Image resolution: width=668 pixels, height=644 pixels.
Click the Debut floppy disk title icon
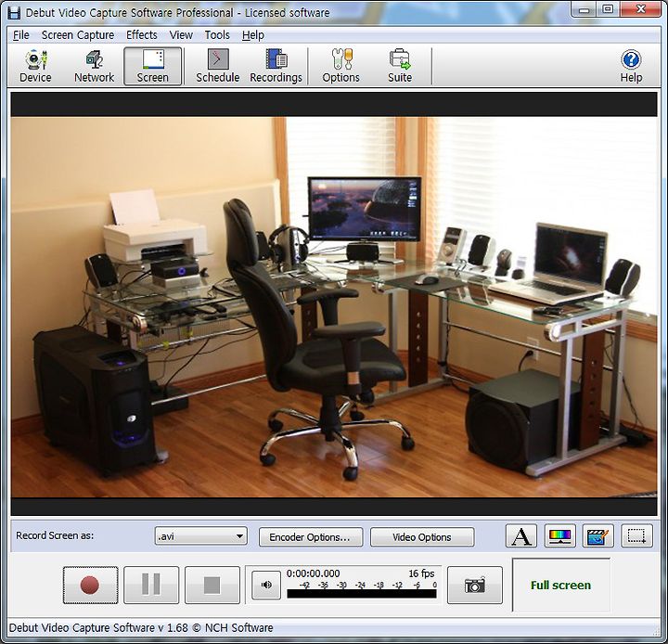(x=14, y=12)
